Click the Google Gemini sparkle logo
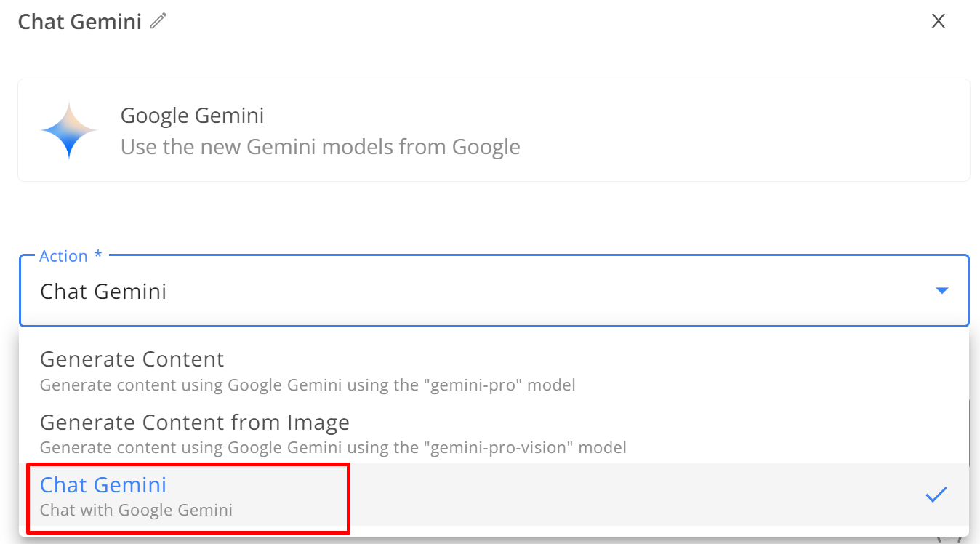The image size is (980, 544). pos(68,130)
